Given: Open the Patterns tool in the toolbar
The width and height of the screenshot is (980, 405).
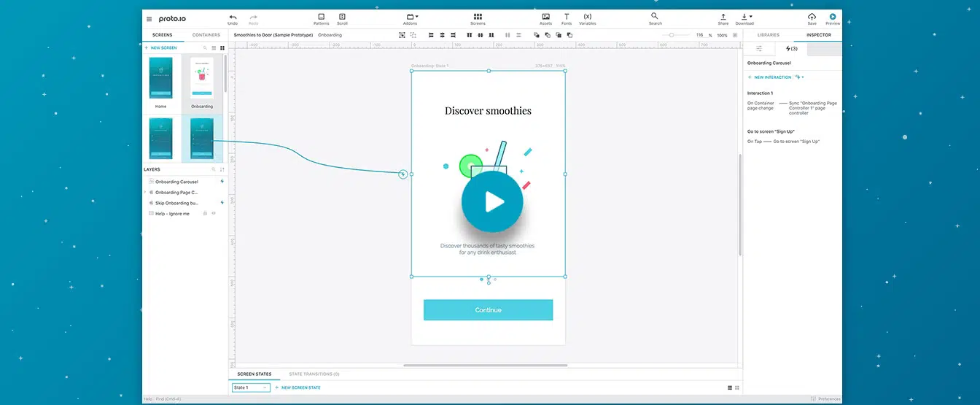Looking at the screenshot, I should (x=321, y=17).
